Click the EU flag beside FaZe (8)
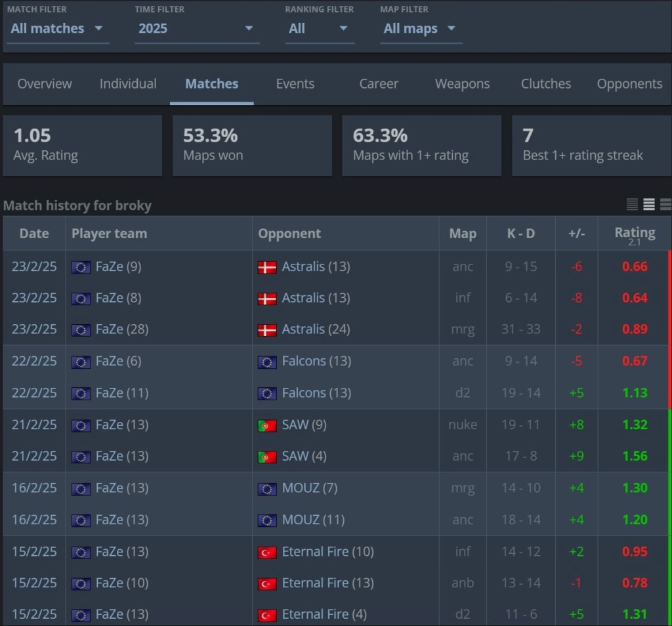The height and width of the screenshot is (626, 672). pyautogui.click(x=81, y=299)
